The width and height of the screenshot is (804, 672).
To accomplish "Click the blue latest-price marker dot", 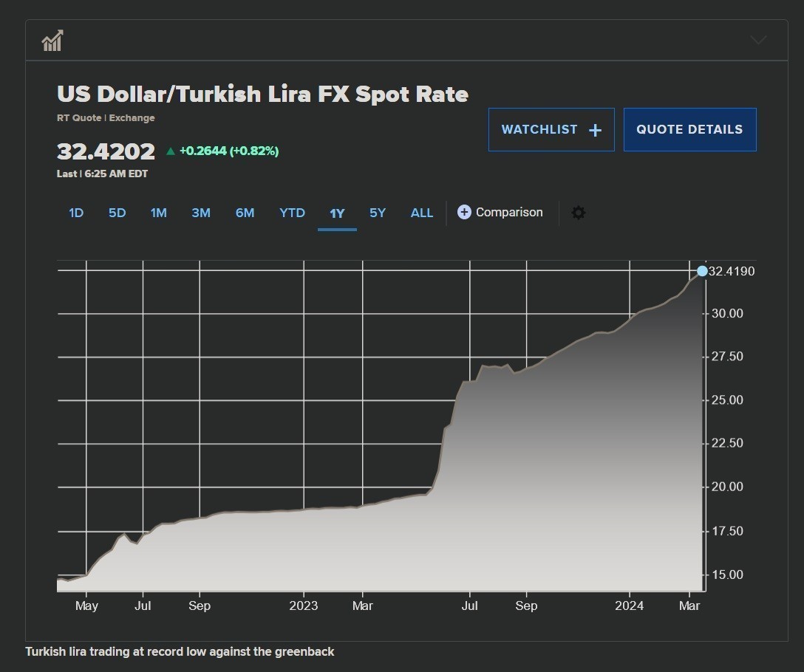I will pos(702,271).
